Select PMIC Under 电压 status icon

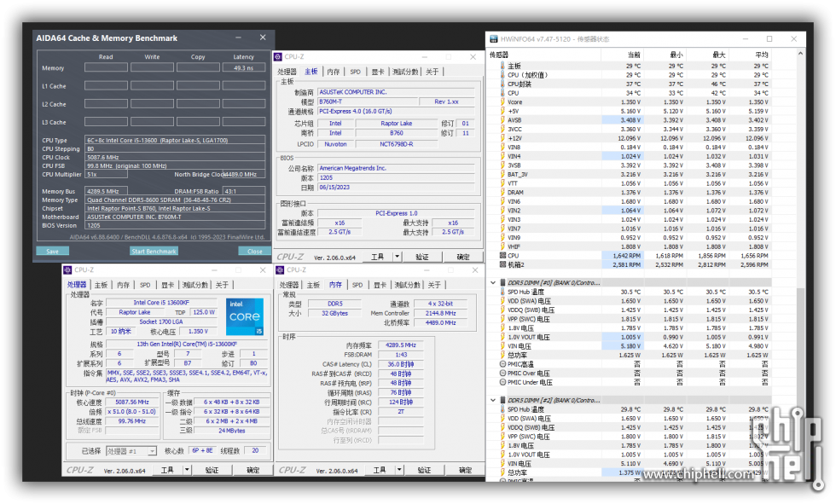click(502, 382)
